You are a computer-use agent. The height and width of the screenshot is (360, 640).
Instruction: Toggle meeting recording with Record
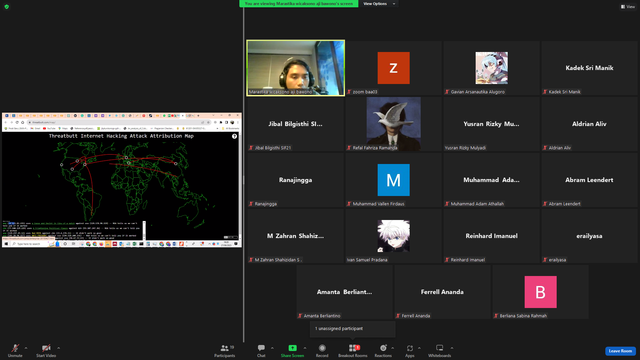[322, 350]
